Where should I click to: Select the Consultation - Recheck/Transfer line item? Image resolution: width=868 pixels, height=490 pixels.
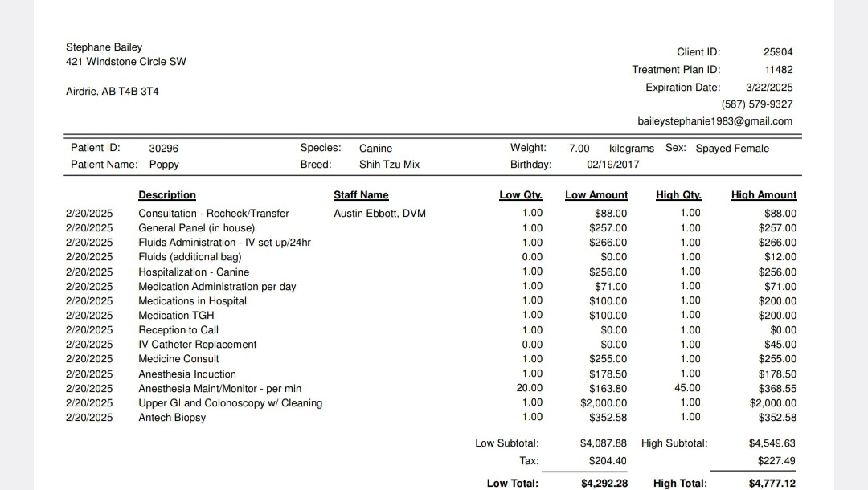click(214, 214)
